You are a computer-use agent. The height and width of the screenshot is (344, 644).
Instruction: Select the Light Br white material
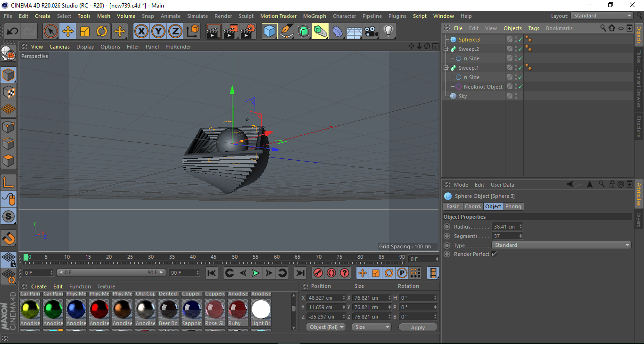click(261, 310)
